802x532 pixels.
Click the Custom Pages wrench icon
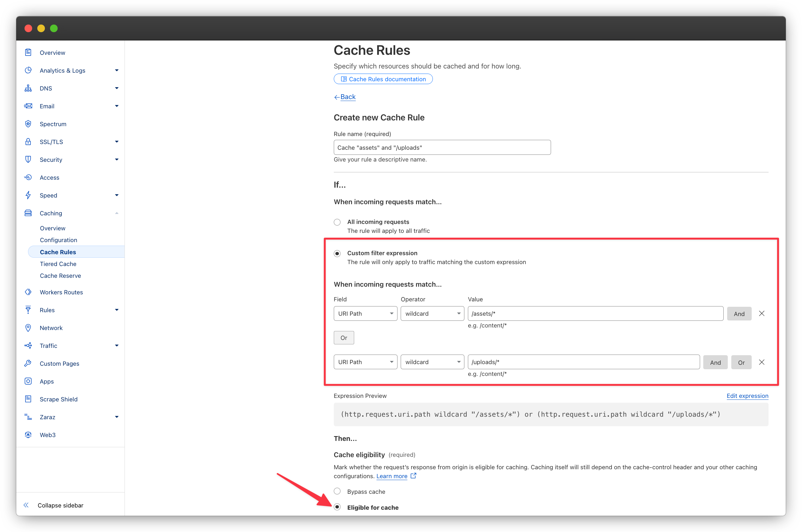pos(28,363)
